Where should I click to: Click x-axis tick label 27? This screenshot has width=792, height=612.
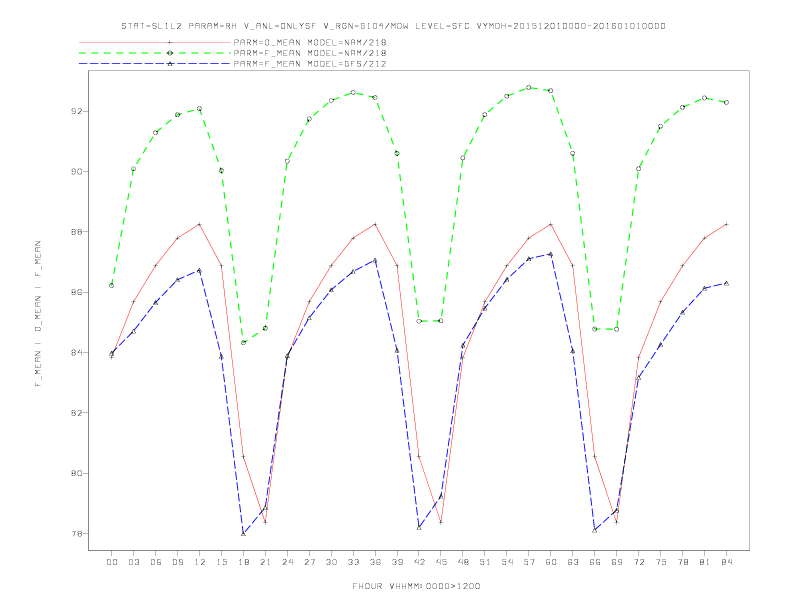309,562
